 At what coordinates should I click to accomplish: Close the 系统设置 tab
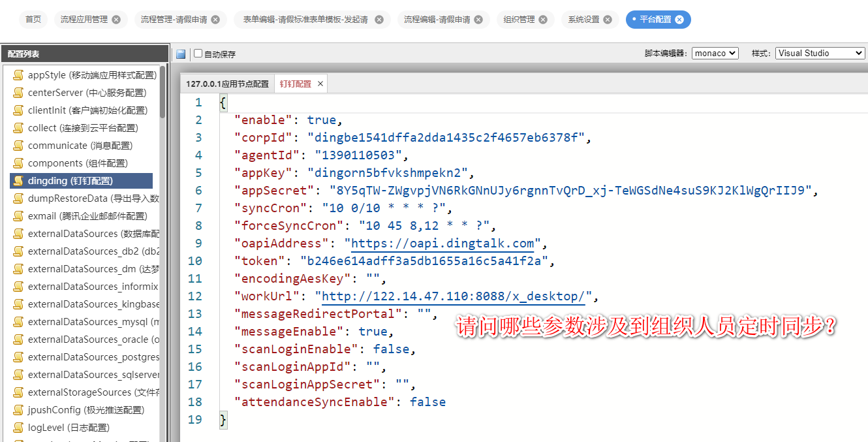coord(607,20)
